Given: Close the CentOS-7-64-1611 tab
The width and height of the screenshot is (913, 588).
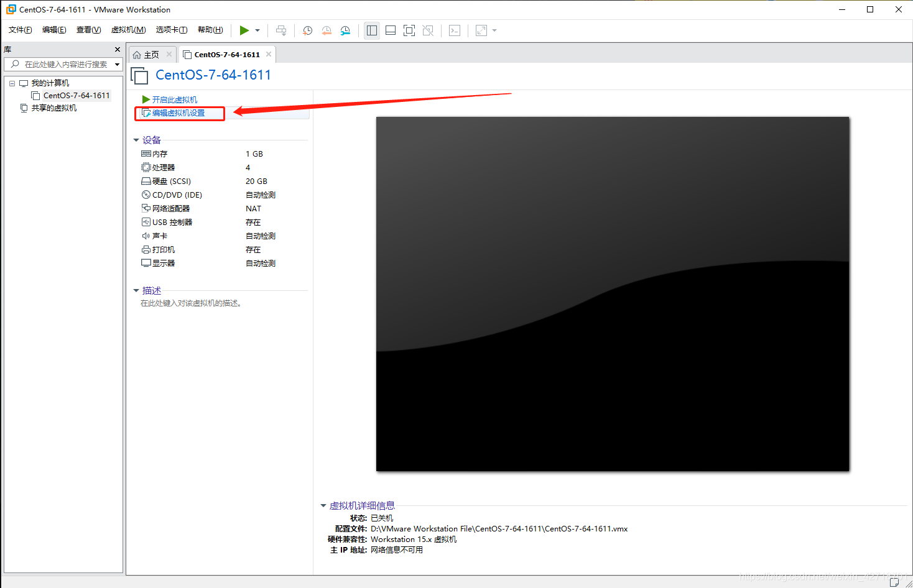Looking at the screenshot, I should [x=269, y=54].
